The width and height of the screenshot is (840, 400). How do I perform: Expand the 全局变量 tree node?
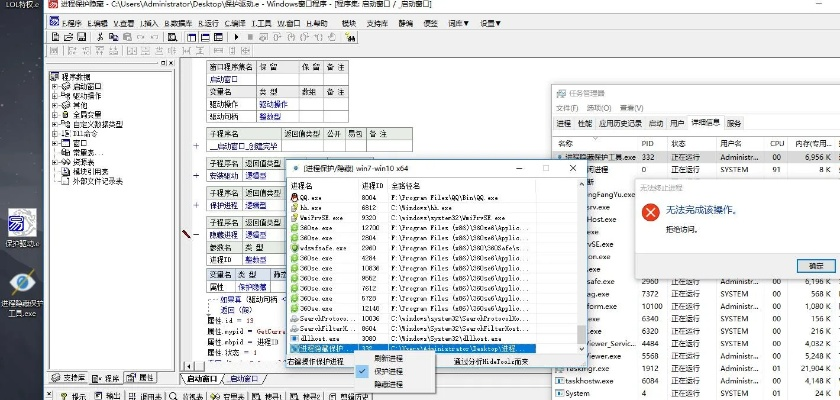click(x=55, y=114)
